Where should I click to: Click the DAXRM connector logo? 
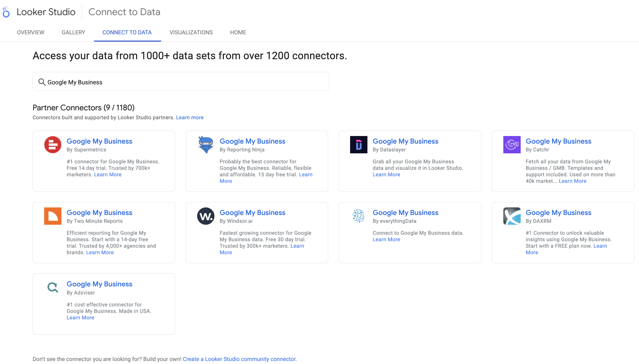[x=512, y=216]
